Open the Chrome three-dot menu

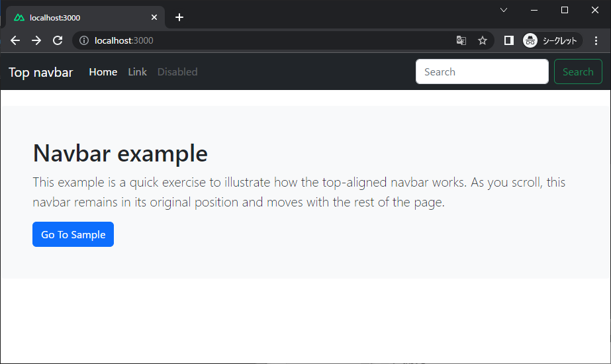coord(596,40)
